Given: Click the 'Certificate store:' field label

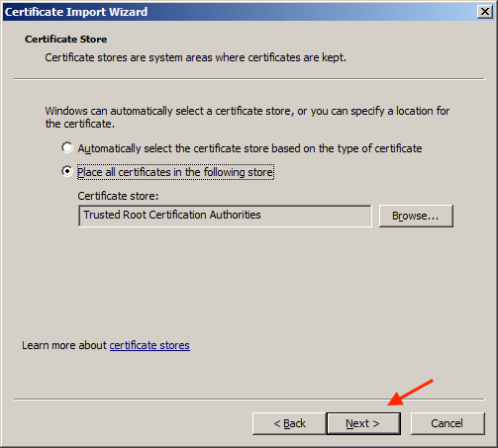Looking at the screenshot, I should [118, 196].
